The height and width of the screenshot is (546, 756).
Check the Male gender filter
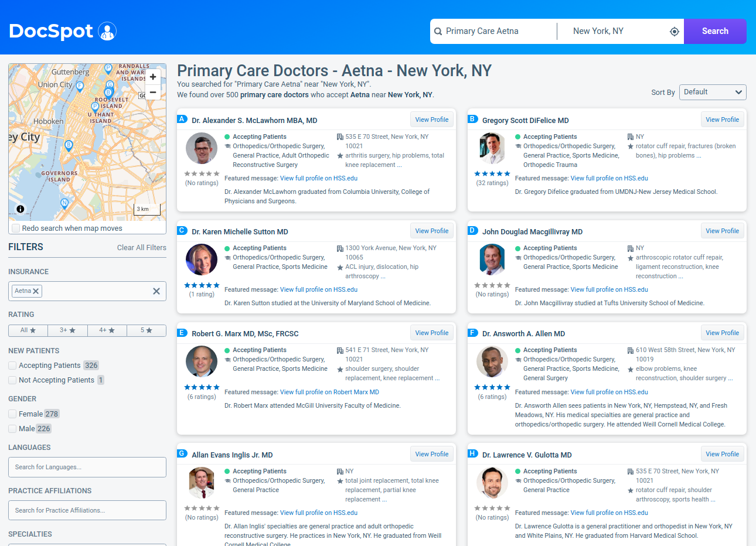(12, 429)
